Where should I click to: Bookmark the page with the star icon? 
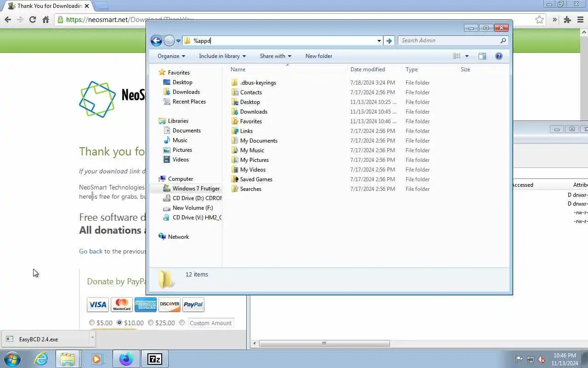click(539, 19)
